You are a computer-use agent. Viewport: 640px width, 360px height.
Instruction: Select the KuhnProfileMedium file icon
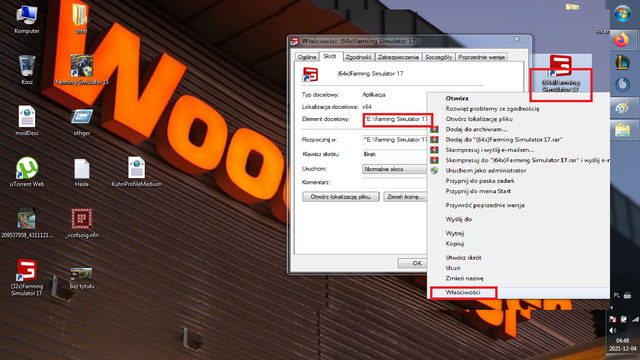[136, 172]
